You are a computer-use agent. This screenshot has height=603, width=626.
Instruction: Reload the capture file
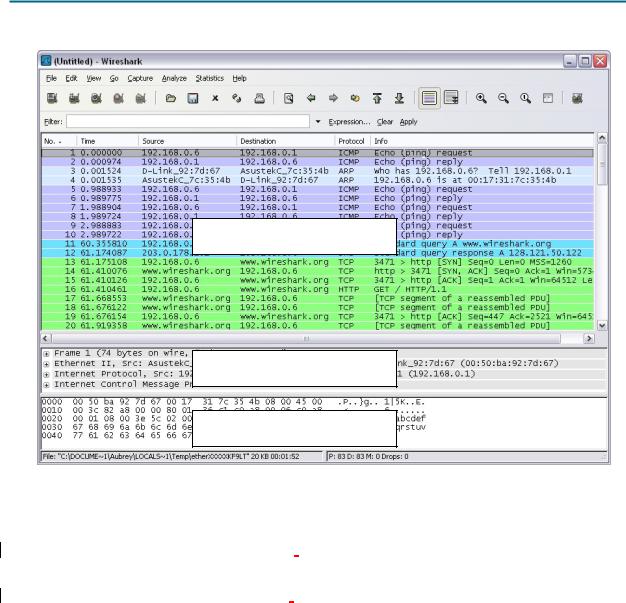point(237,98)
